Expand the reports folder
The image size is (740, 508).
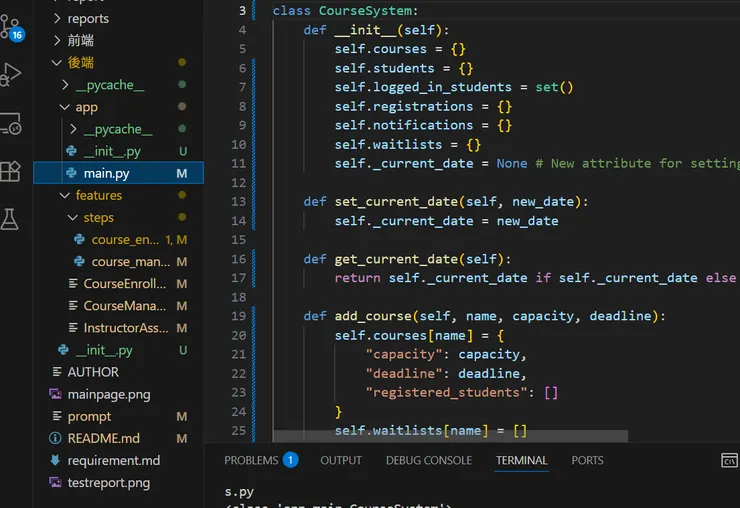coord(88,18)
